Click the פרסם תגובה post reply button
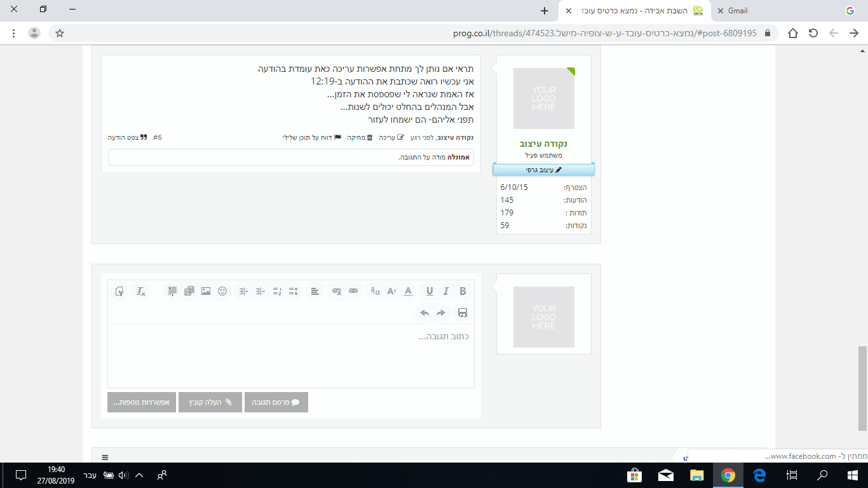The image size is (868, 488). click(x=276, y=402)
